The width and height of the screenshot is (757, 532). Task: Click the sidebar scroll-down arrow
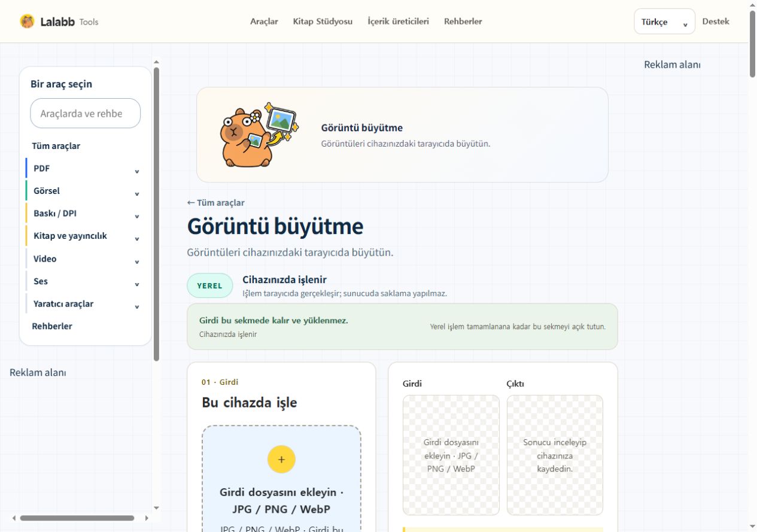pyautogui.click(x=157, y=508)
